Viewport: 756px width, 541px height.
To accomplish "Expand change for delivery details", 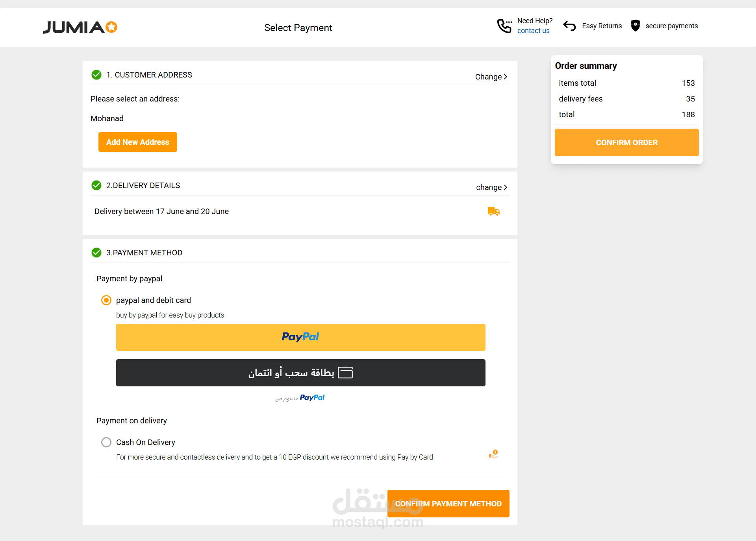I will click(x=491, y=187).
